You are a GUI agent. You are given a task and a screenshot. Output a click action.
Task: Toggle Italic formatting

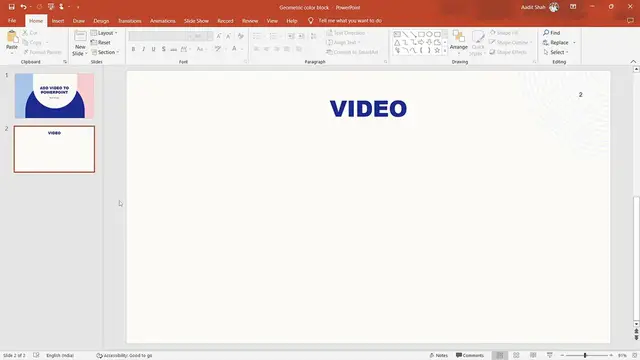(143, 49)
